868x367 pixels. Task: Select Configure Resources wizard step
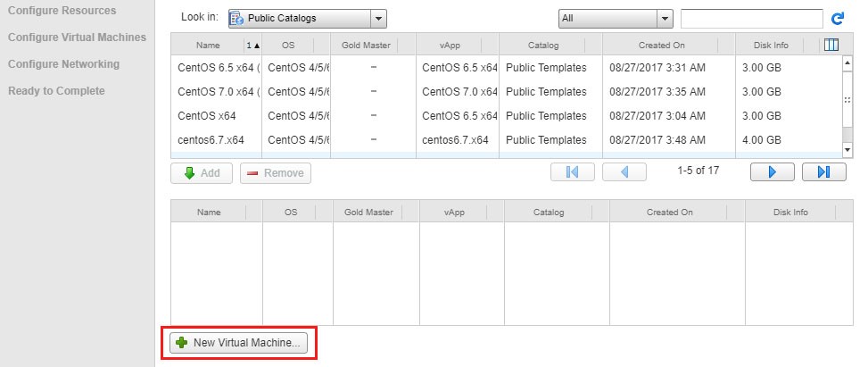pyautogui.click(x=62, y=11)
